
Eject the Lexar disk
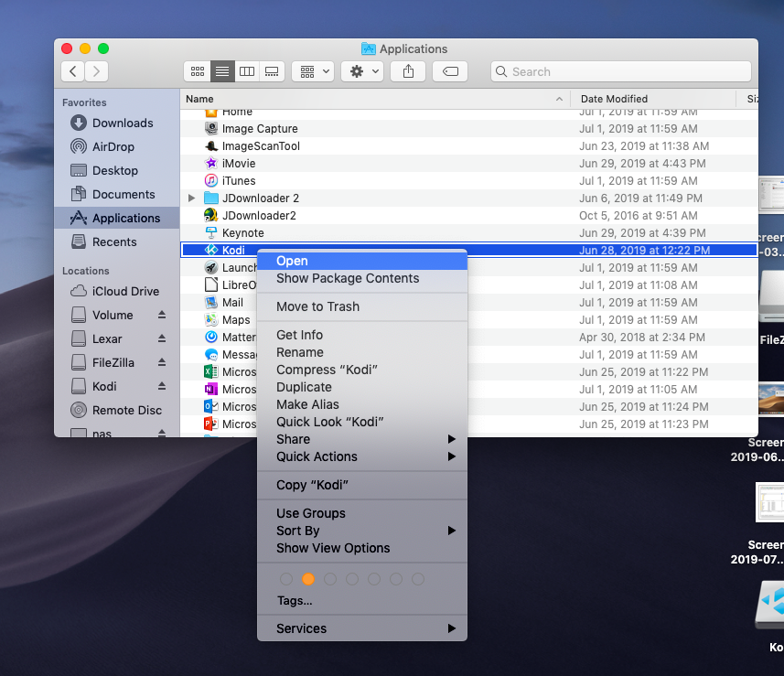(162, 338)
